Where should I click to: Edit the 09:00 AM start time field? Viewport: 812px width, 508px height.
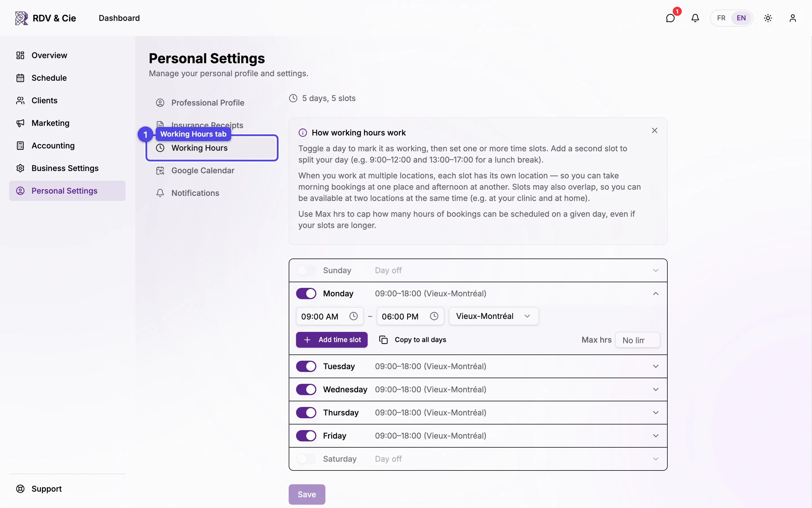(330, 316)
